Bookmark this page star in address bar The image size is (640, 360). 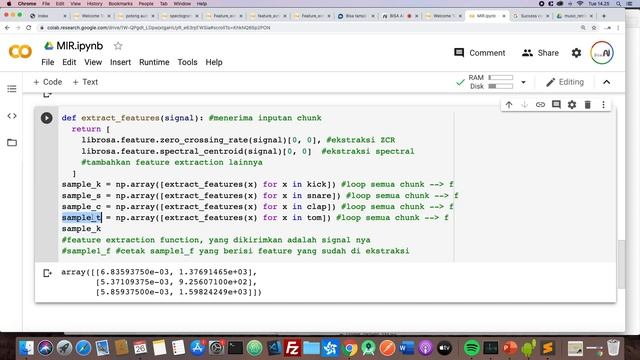coord(594,28)
